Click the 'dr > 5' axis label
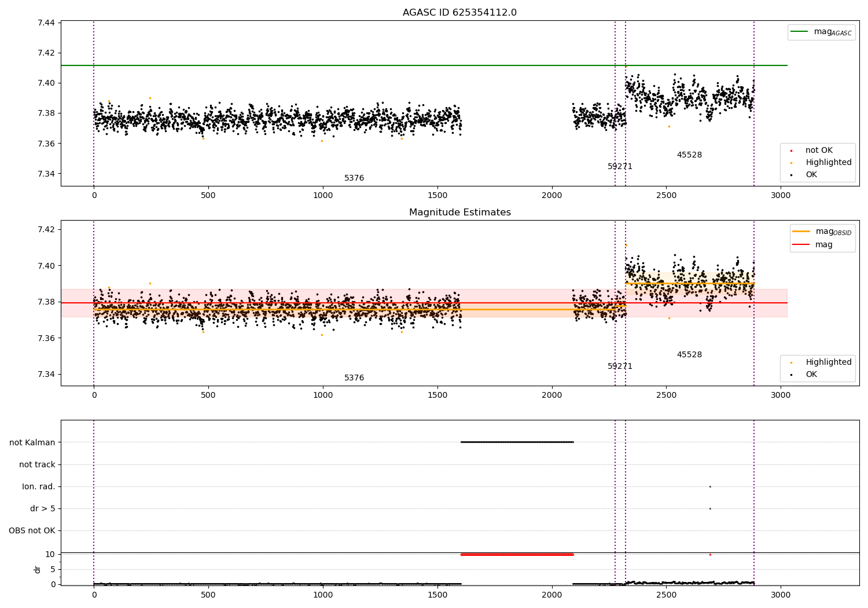Viewport: 868px width, 608px height. tap(43, 508)
